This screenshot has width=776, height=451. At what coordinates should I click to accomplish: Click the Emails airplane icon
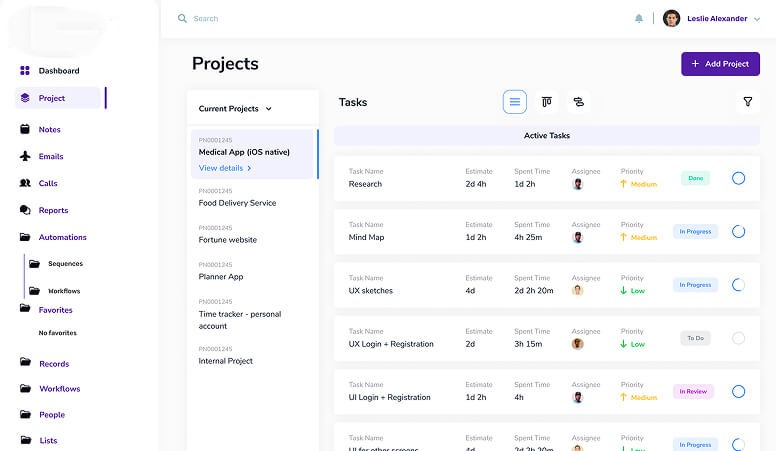tap(25, 157)
